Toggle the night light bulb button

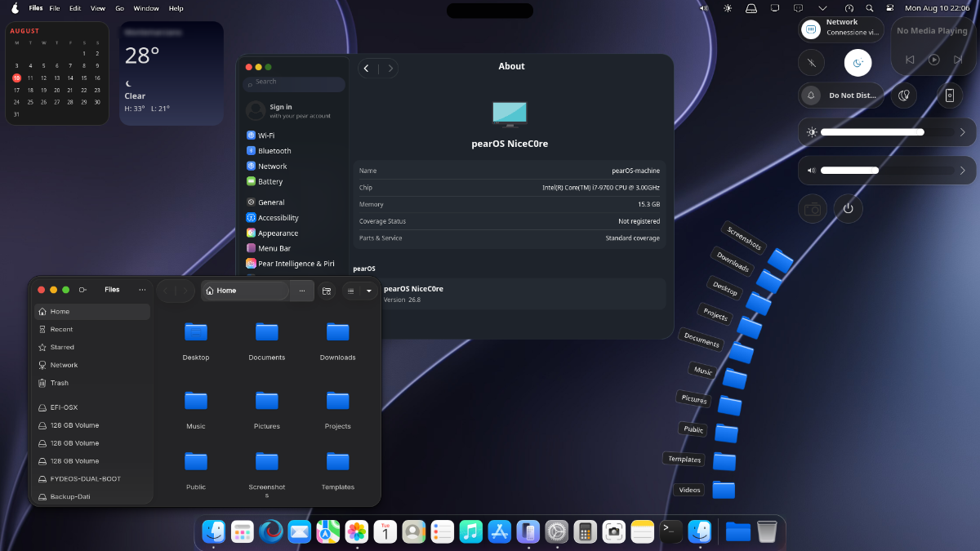point(904,96)
